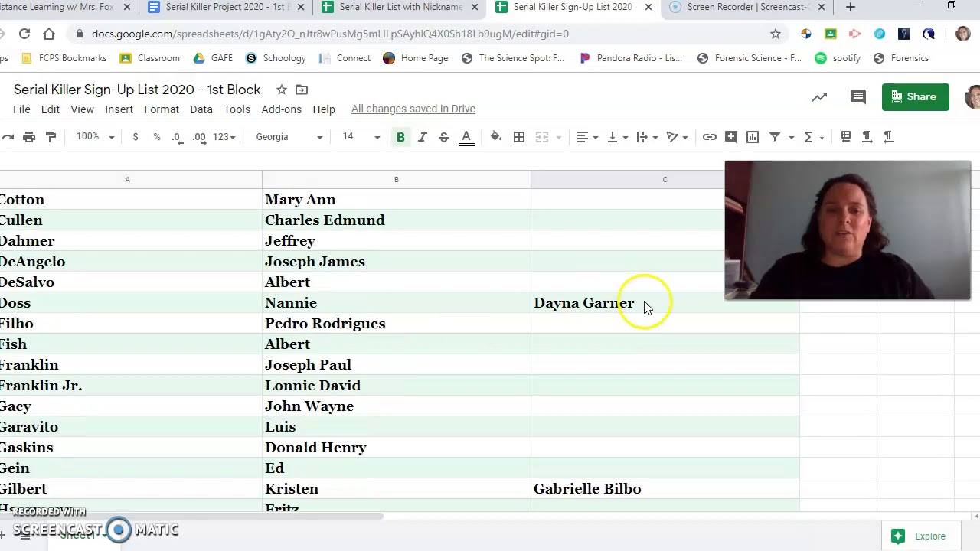Close the Screen Recorder browser tab
This screenshot has height=551, width=980.
[822, 7]
